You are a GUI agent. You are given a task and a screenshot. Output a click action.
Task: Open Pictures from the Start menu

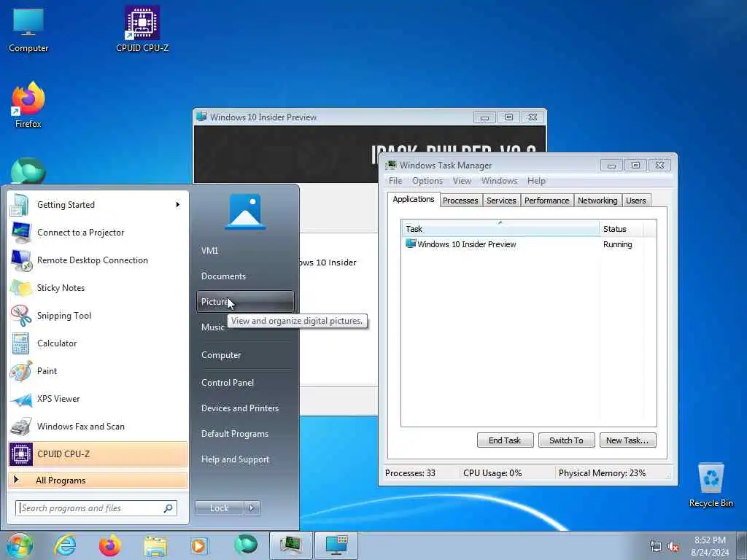pyautogui.click(x=245, y=302)
